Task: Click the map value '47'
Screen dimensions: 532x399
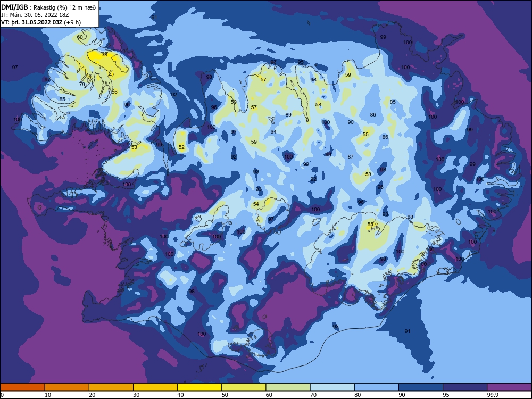Action: click(x=112, y=74)
